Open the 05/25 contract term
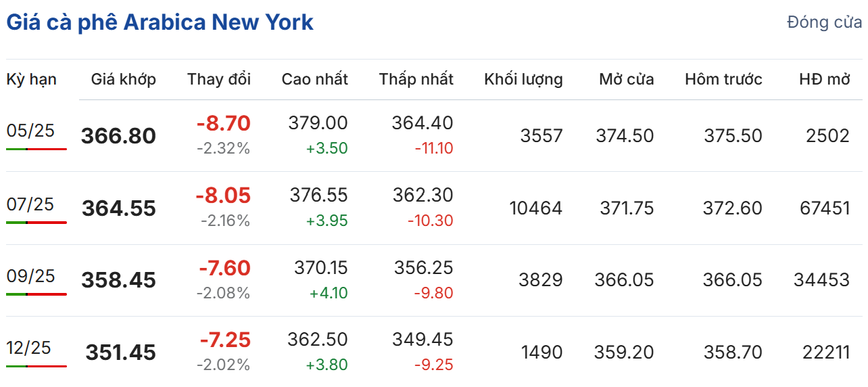The height and width of the screenshot is (387, 868). [x=30, y=131]
